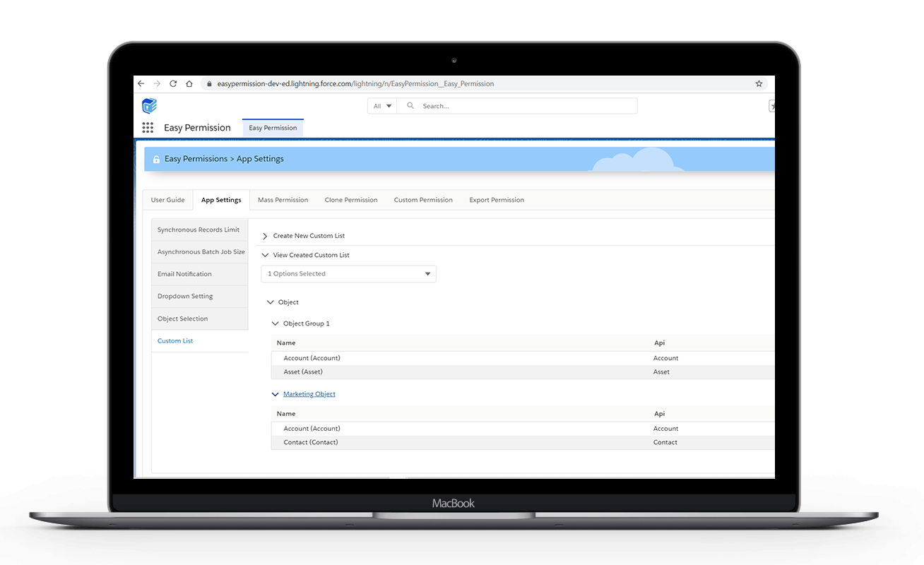Open Dropdown Setting in sidebar
Image resolution: width=924 pixels, height=565 pixels.
(200, 297)
